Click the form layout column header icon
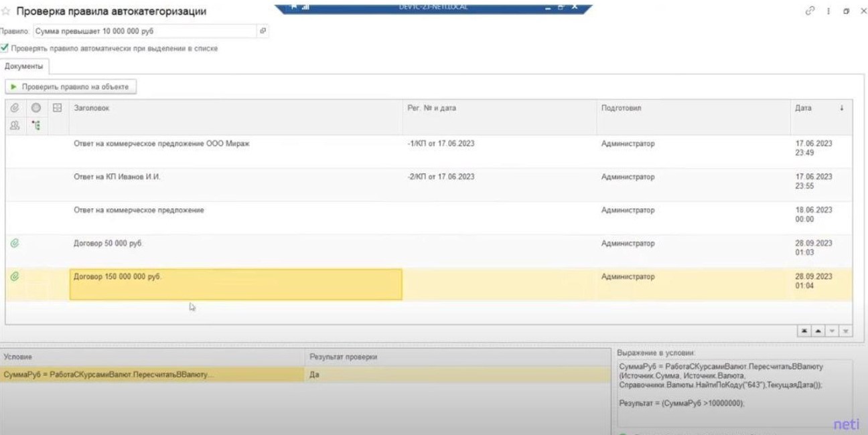Screen dimensions: 868x435 (x=58, y=108)
